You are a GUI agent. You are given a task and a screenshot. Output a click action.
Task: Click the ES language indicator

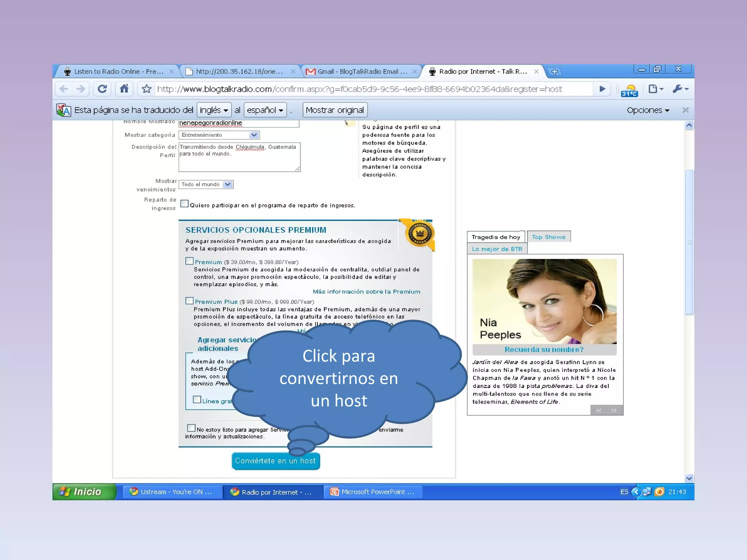tap(624, 492)
